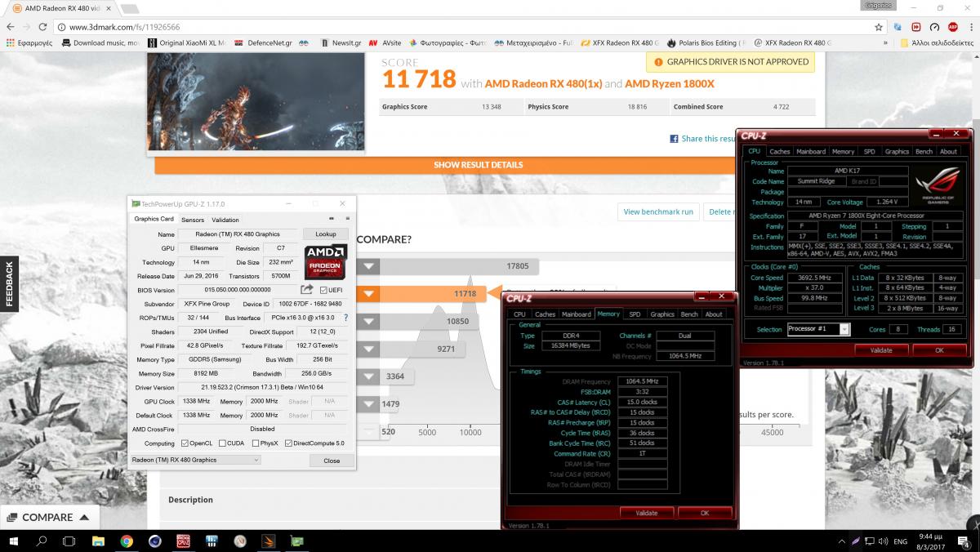Screen dimensions: 980x552
Task: Open GPU-Z hamburger menu icon
Action: tap(348, 219)
